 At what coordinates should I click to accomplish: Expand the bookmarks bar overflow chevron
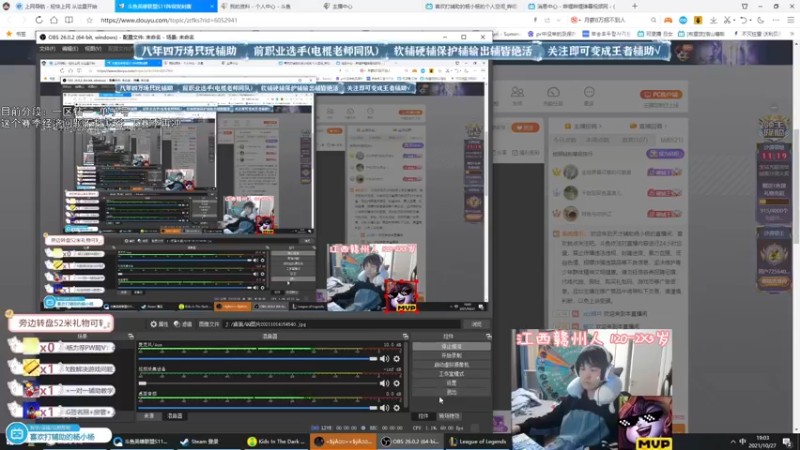click(792, 34)
